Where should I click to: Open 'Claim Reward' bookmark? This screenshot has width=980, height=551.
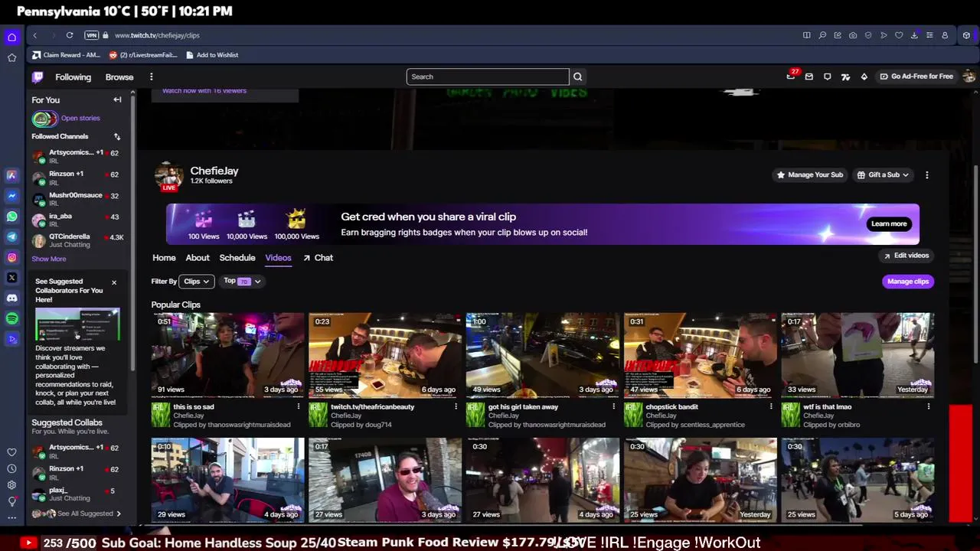point(67,55)
